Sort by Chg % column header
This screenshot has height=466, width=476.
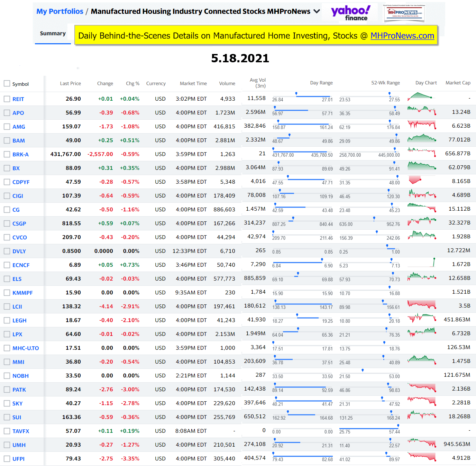tap(132, 83)
